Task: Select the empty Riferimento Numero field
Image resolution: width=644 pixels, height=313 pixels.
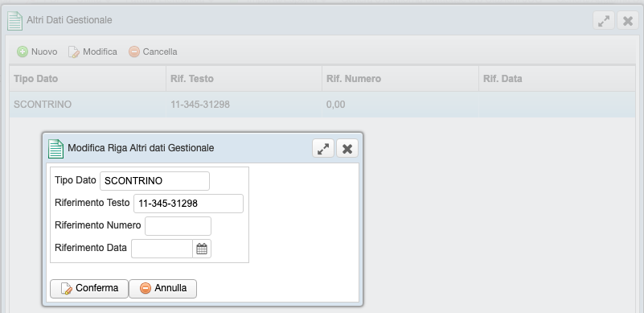Action: (x=178, y=226)
